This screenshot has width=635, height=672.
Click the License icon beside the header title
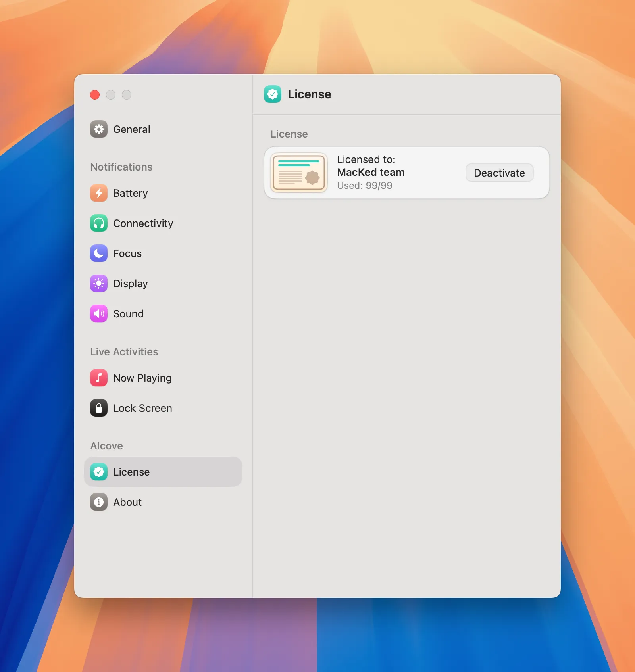[x=273, y=94]
